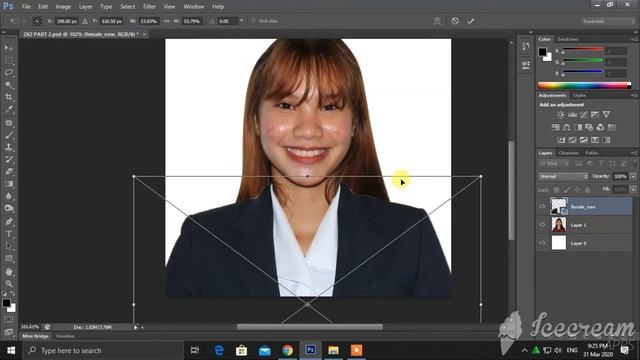640x360 pixels.
Task: Select the Zoom tool
Action: click(x=9, y=284)
